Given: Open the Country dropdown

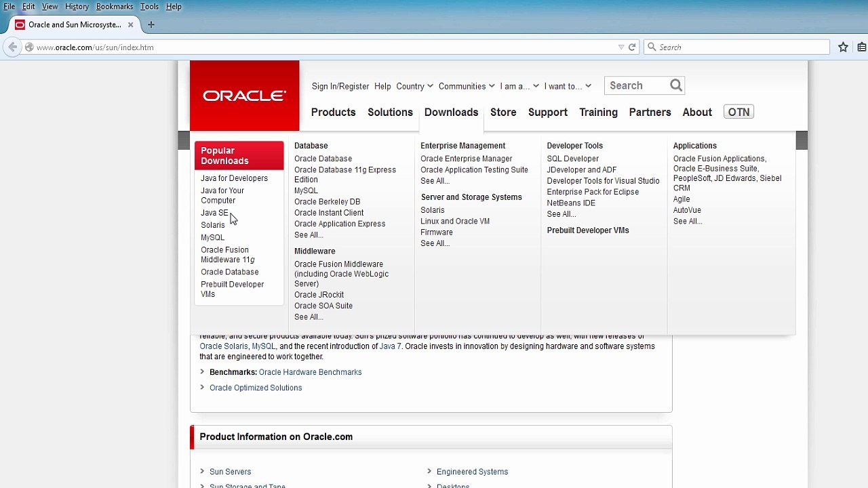Looking at the screenshot, I should 414,86.
